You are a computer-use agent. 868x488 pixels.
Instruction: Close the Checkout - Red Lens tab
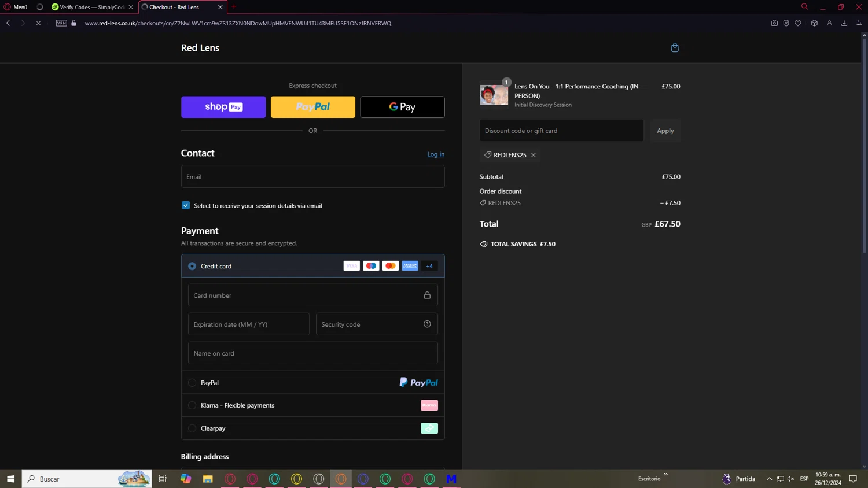220,7
